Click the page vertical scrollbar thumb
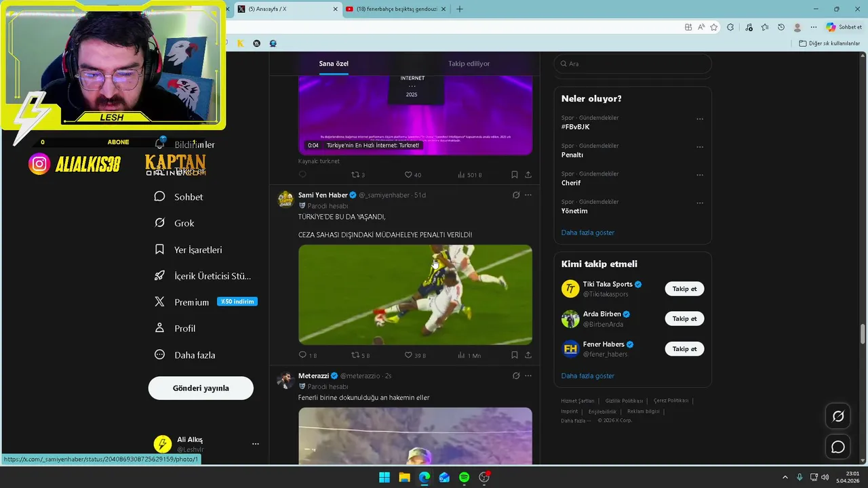Screen dimensions: 868x488 (863, 334)
